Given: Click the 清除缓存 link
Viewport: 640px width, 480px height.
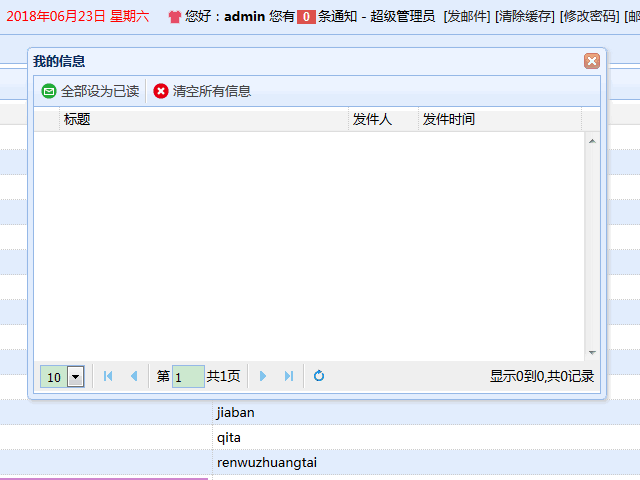Looking at the screenshot, I should (x=525, y=17).
